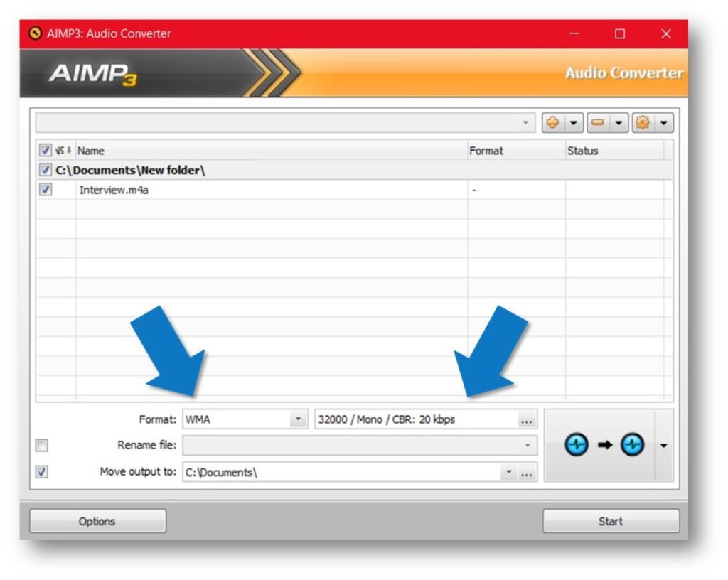The width and height of the screenshot is (728, 580).
Task: Select the C:\Documents\New folder\ group row
Action: [354, 171]
